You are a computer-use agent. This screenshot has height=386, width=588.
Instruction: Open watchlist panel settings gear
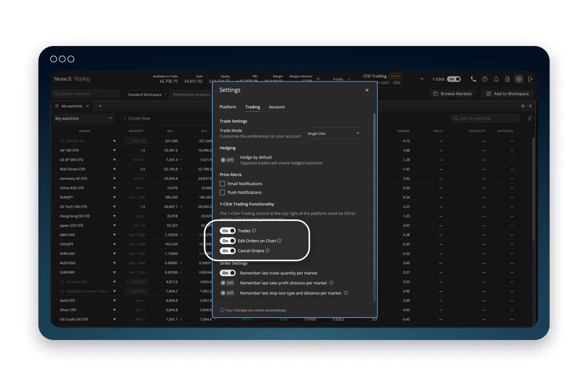(523, 106)
